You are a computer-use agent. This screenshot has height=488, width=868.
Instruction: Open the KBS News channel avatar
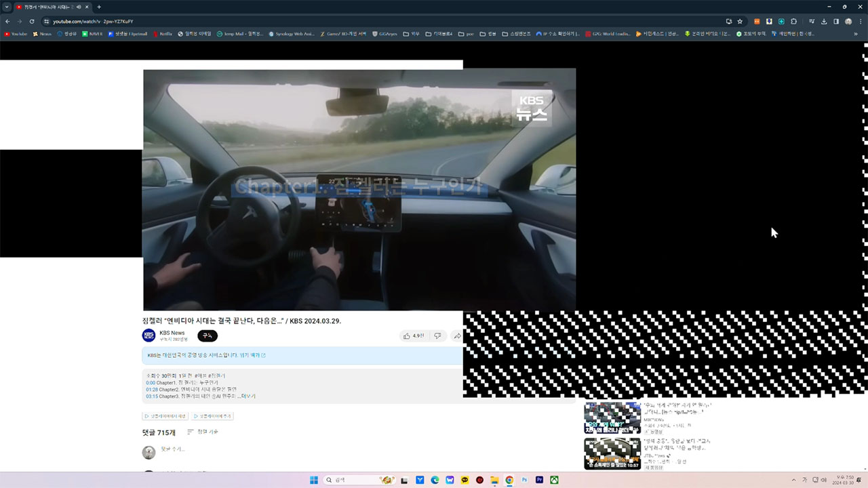149,335
